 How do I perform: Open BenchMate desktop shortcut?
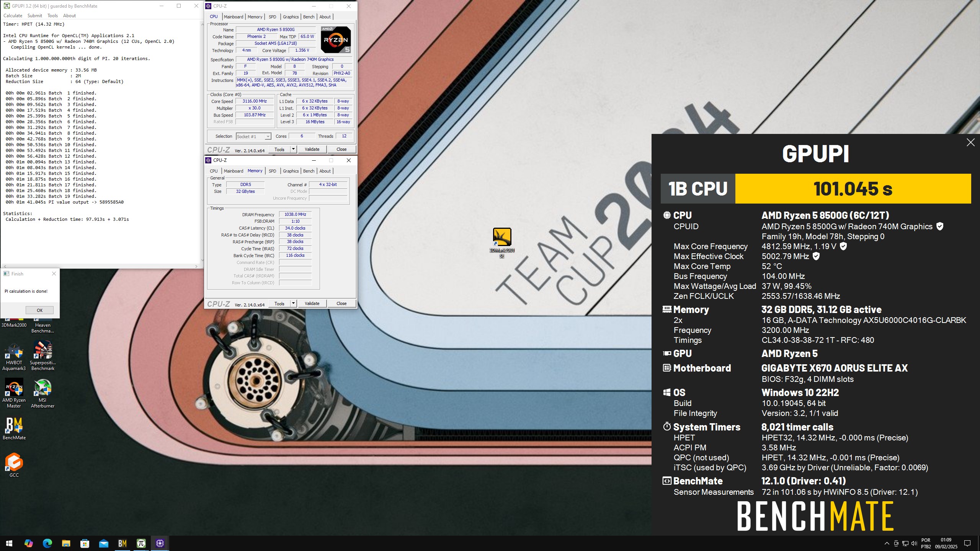[14, 428]
